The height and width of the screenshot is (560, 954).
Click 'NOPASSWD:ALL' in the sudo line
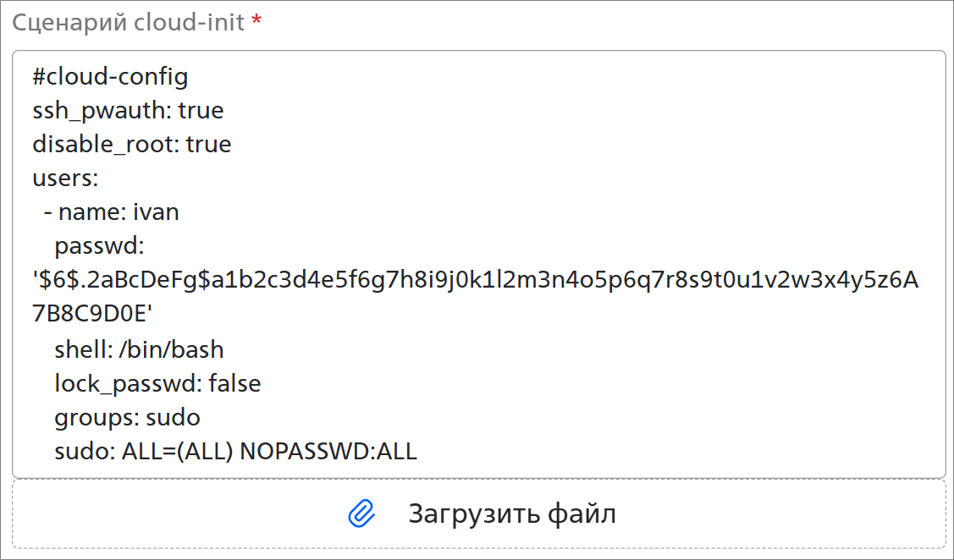point(328,452)
